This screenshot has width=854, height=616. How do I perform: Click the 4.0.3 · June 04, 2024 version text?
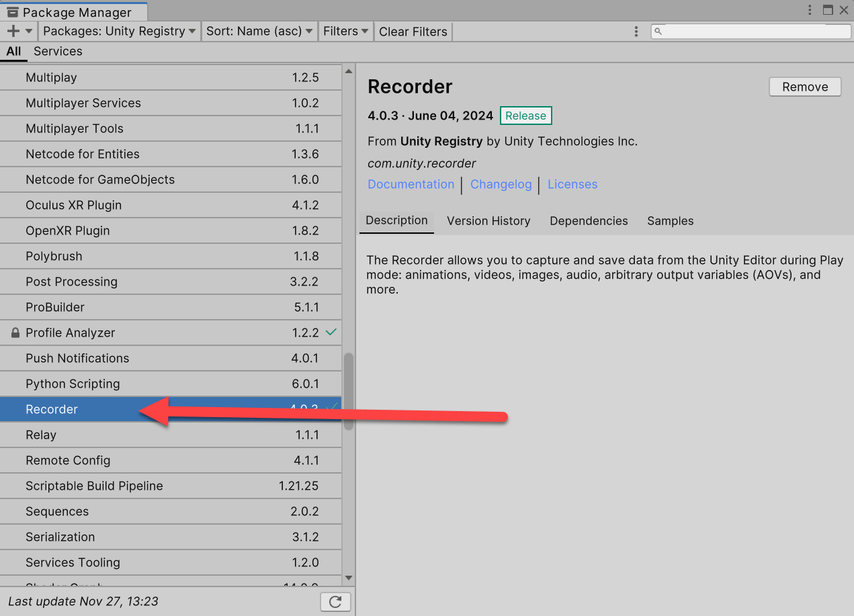[430, 116]
